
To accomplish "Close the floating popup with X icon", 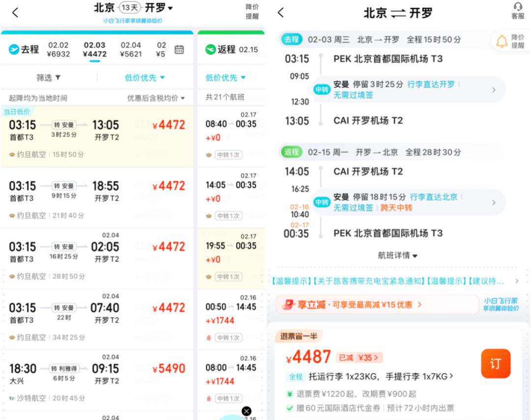I will [x=246, y=411].
